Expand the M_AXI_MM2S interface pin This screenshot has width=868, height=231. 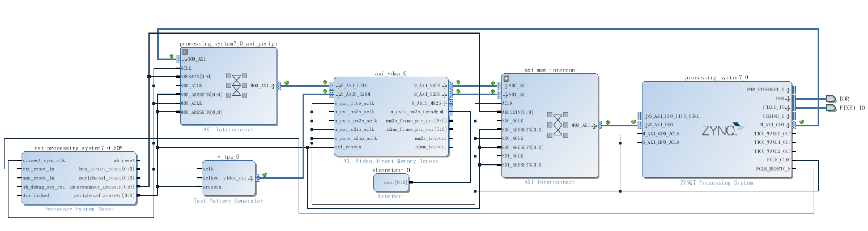tap(444, 86)
